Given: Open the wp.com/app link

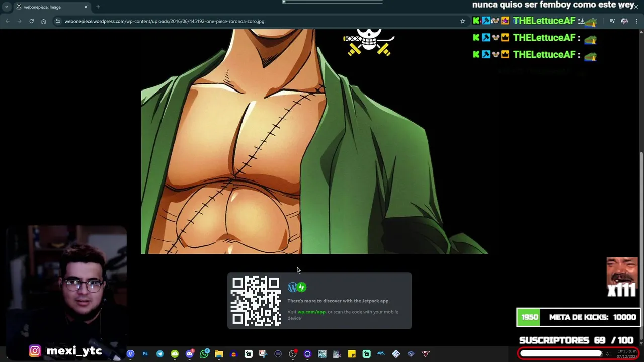Looking at the screenshot, I should tap(311, 312).
